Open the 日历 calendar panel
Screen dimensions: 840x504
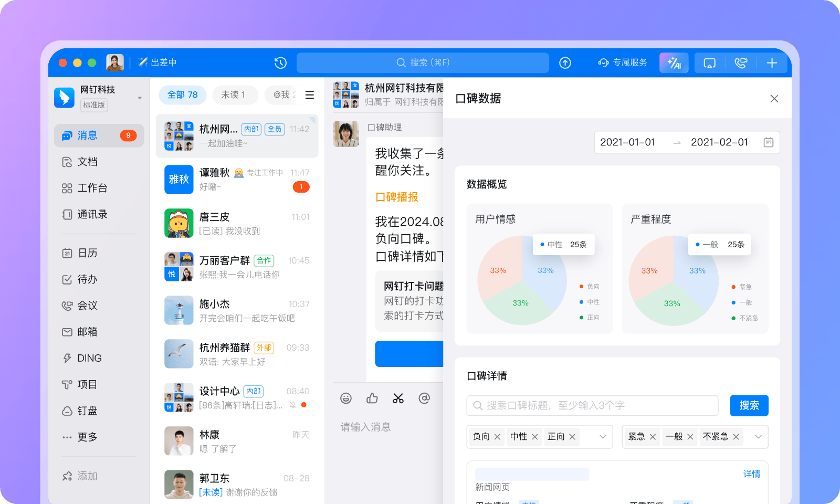(x=87, y=253)
